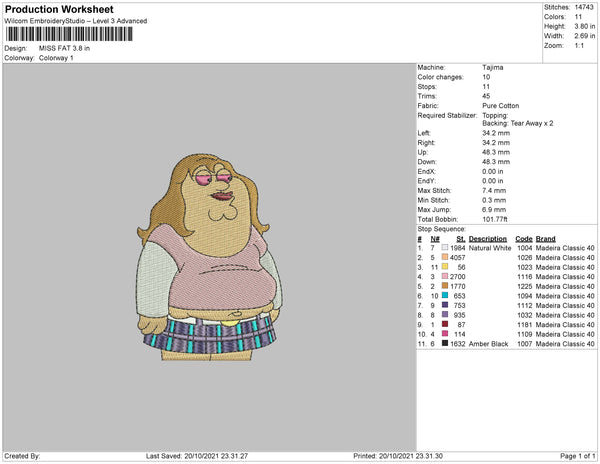This screenshot has height=464, width=600.
Task: Pick the dark red swatch in stop 9
Action: (x=444, y=324)
